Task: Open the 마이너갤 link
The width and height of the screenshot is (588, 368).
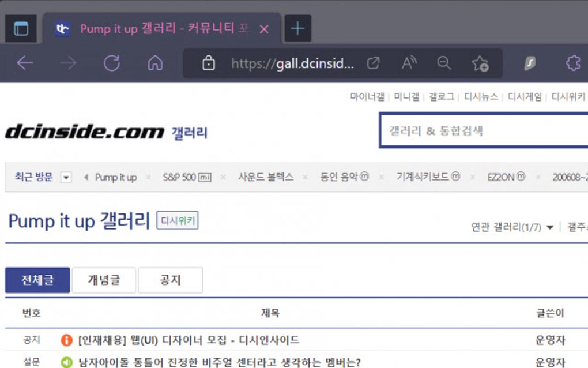Action: point(367,97)
